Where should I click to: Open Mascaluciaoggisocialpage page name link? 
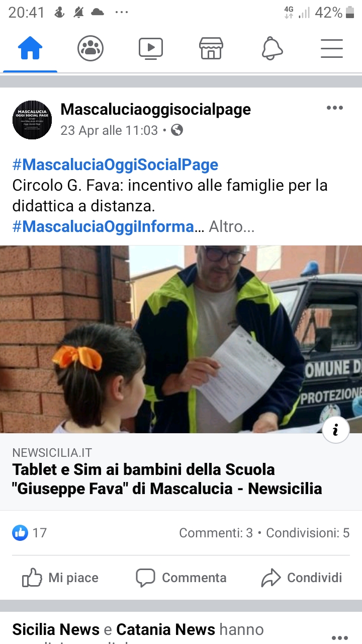coord(156,109)
